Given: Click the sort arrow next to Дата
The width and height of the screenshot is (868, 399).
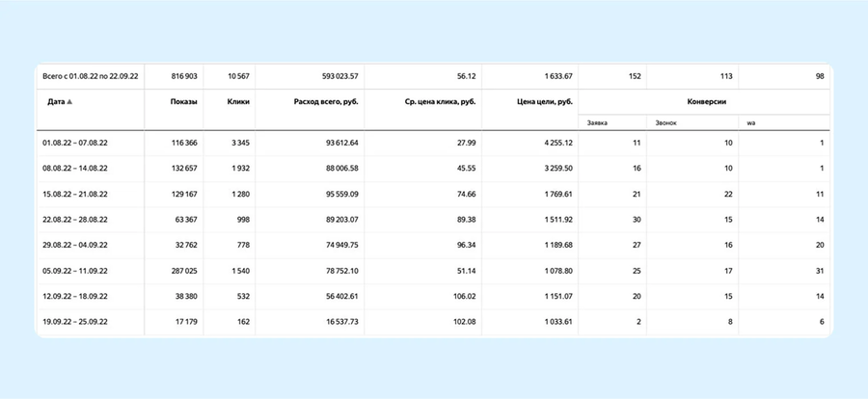Looking at the screenshot, I should tap(69, 102).
